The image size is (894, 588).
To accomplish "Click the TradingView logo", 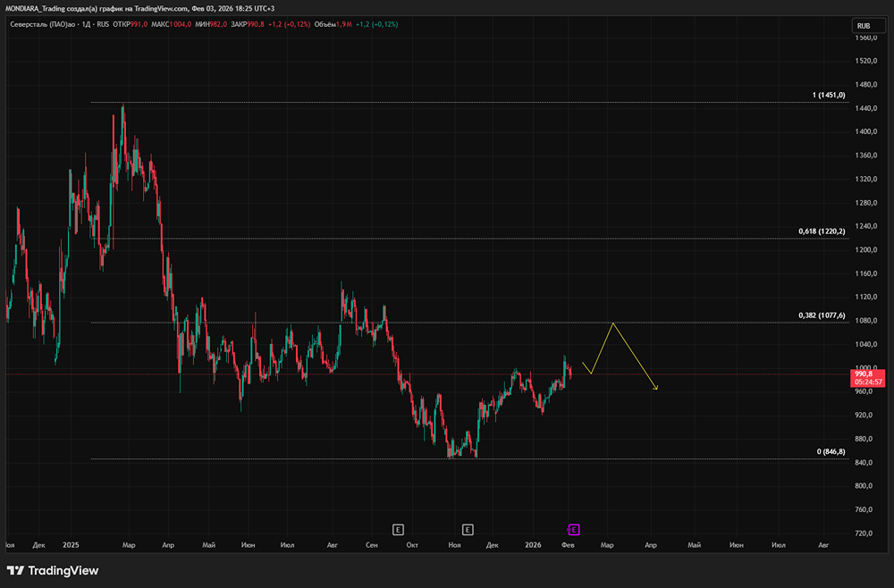I will (x=53, y=570).
